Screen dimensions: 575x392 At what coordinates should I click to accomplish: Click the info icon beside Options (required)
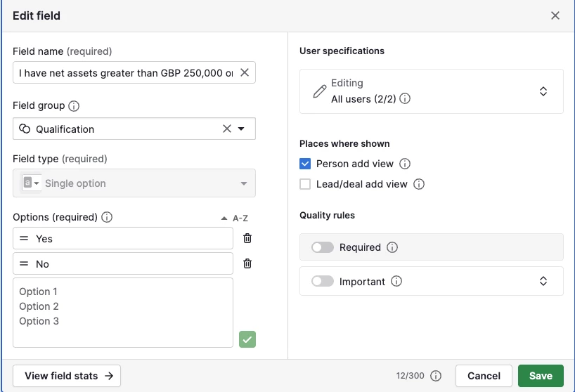[107, 217]
